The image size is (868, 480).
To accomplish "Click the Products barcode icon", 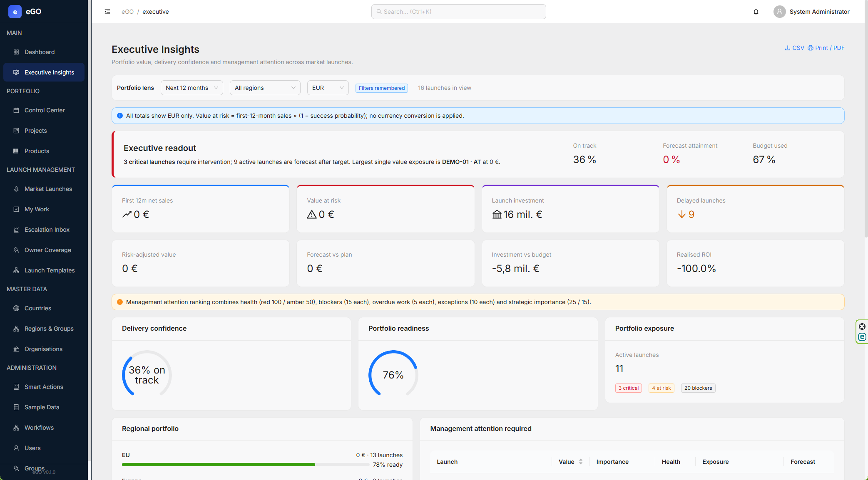I will pyautogui.click(x=16, y=151).
